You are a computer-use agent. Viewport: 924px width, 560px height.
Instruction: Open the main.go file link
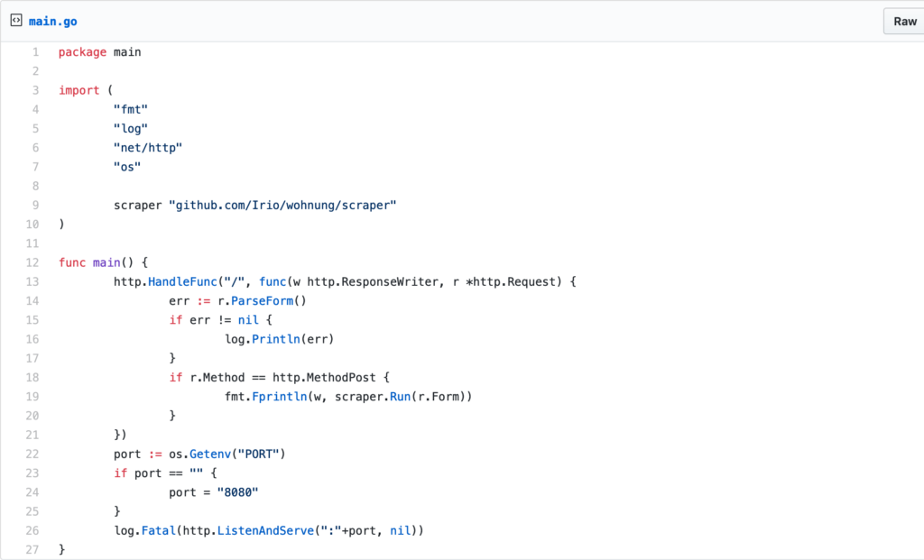click(x=53, y=21)
